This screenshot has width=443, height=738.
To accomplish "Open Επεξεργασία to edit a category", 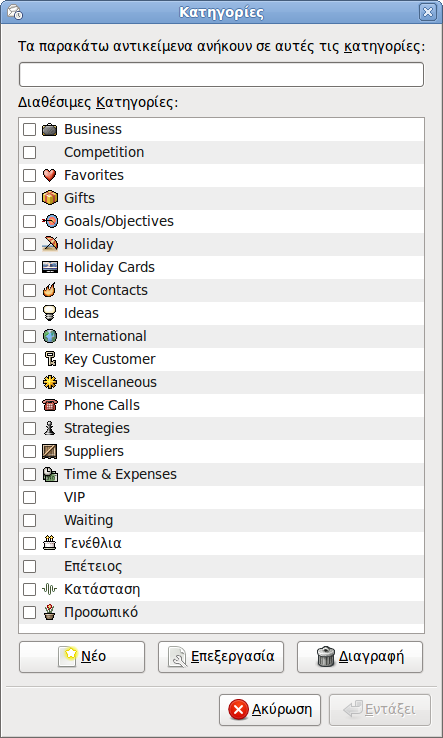I will pos(221,657).
